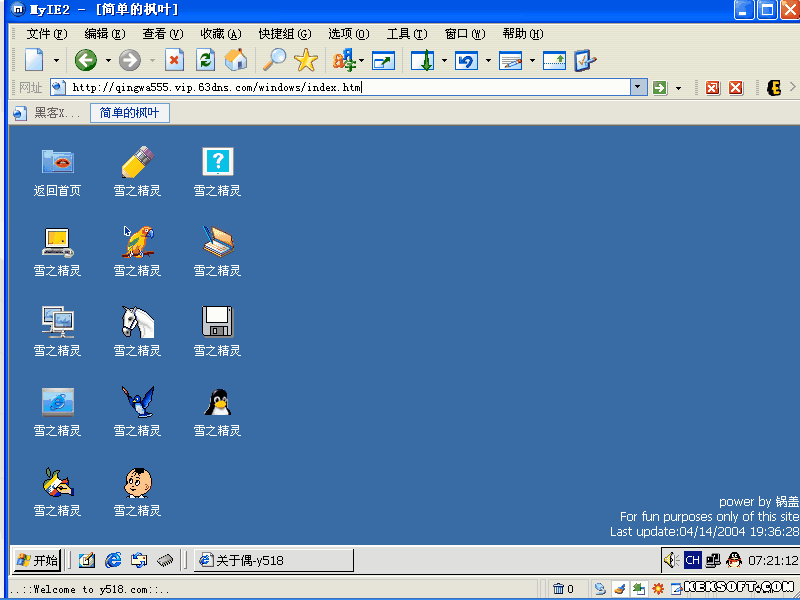This screenshot has width=800, height=600.
Task: Click the open book with pen icon
Action: [x=218, y=241]
